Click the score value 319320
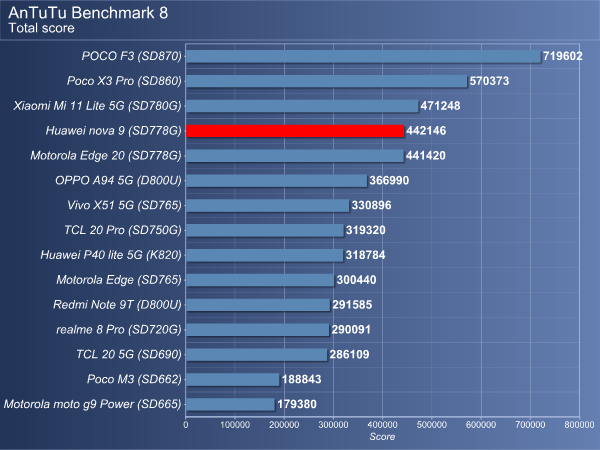 (366, 230)
